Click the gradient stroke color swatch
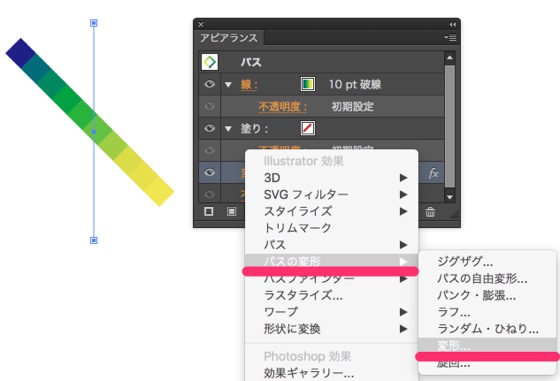560x381 pixels. (308, 84)
